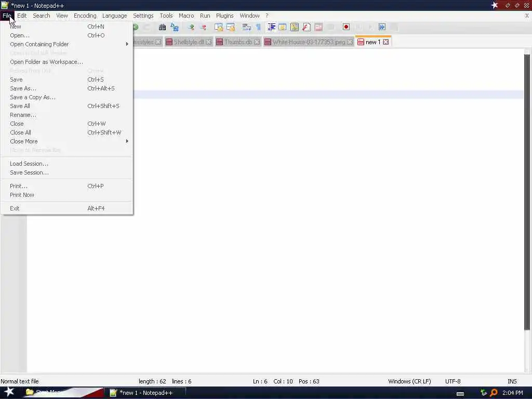Click the Notepad++ taskbar button
Image resolution: width=532 pixels, height=399 pixels.
[x=146, y=393]
